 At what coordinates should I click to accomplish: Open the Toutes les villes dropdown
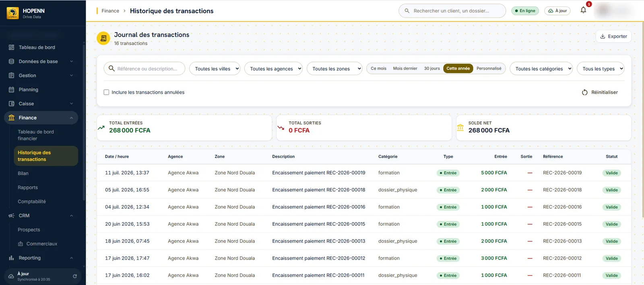pos(215,68)
